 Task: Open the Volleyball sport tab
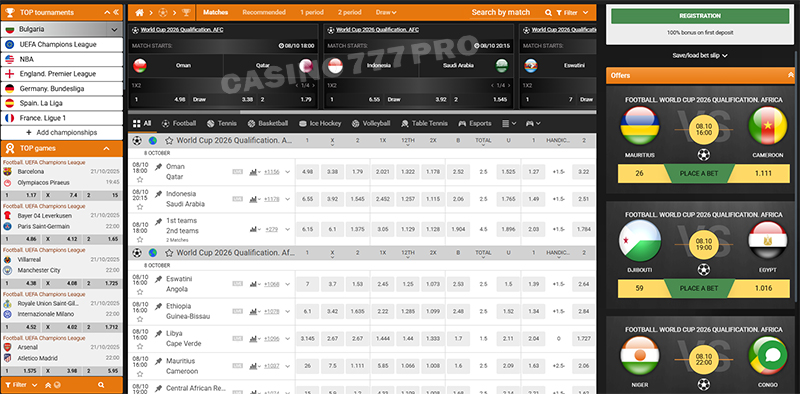(x=371, y=124)
